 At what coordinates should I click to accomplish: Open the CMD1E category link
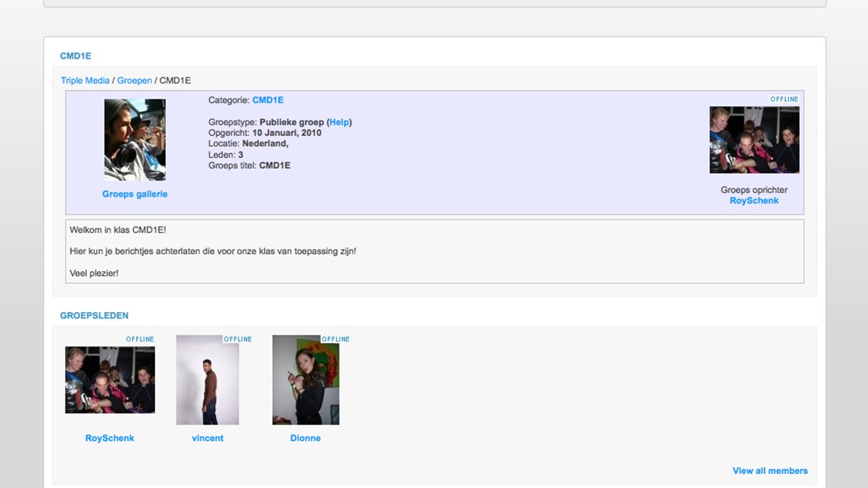coord(267,100)
